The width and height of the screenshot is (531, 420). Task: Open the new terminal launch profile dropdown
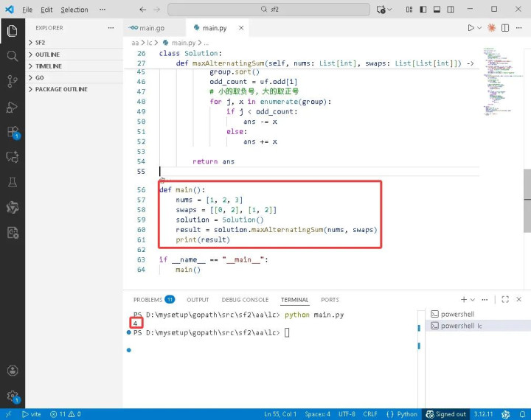pos(473,300)
